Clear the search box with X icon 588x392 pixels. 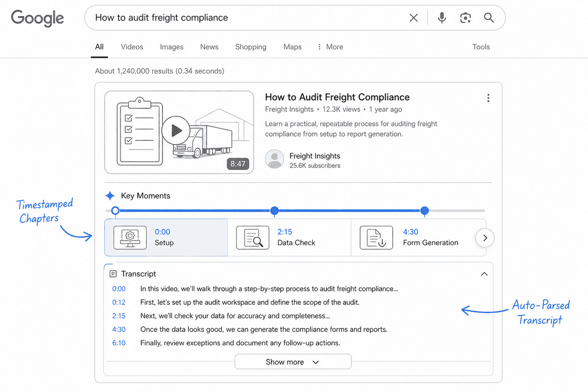(x=414, y=18)
